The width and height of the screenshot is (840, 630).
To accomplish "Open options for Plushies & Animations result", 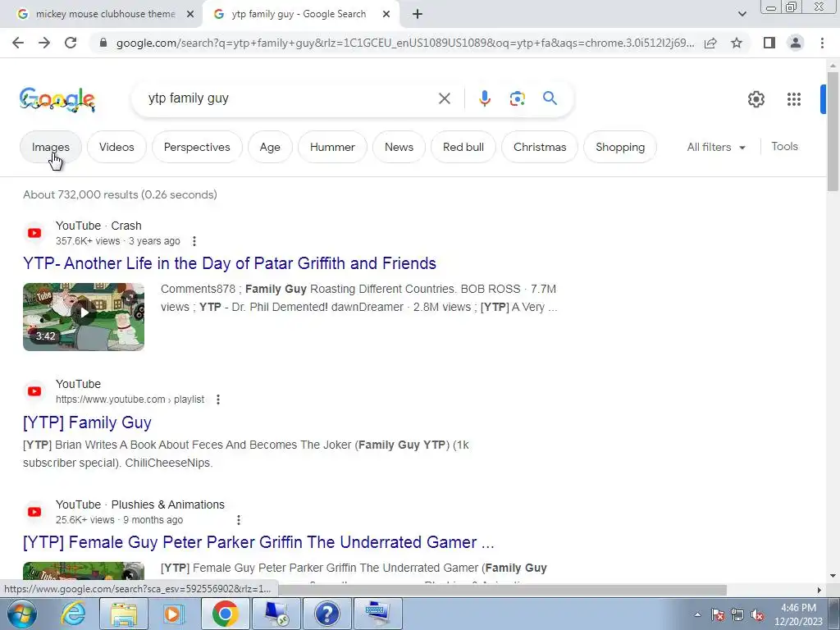I will tap(239, 519).
